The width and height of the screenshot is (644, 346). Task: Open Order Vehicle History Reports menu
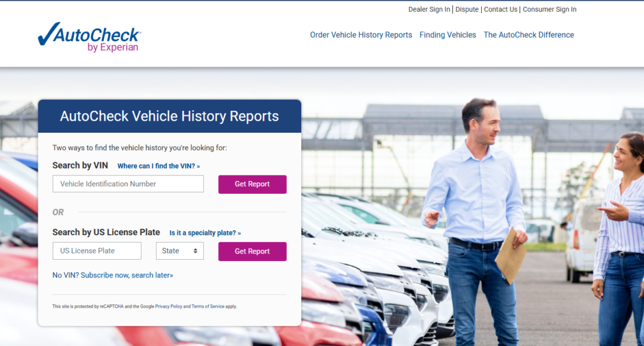tap(360, 35)
